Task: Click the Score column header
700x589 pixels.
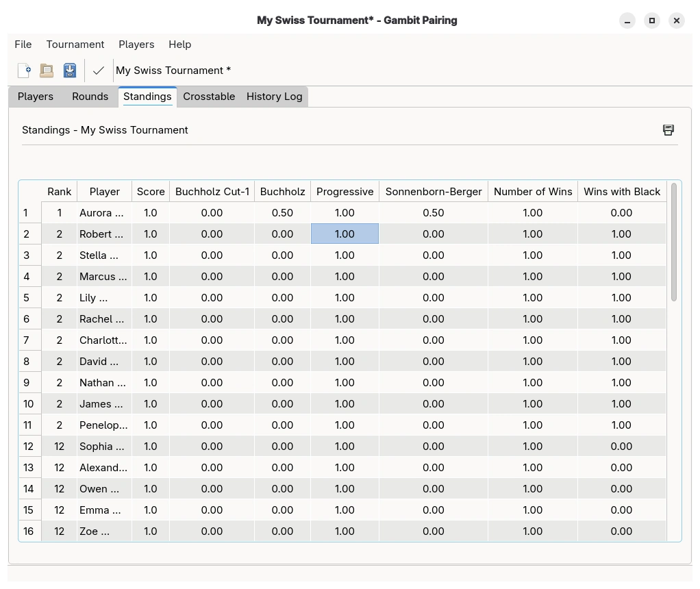Action: point(151,192)
